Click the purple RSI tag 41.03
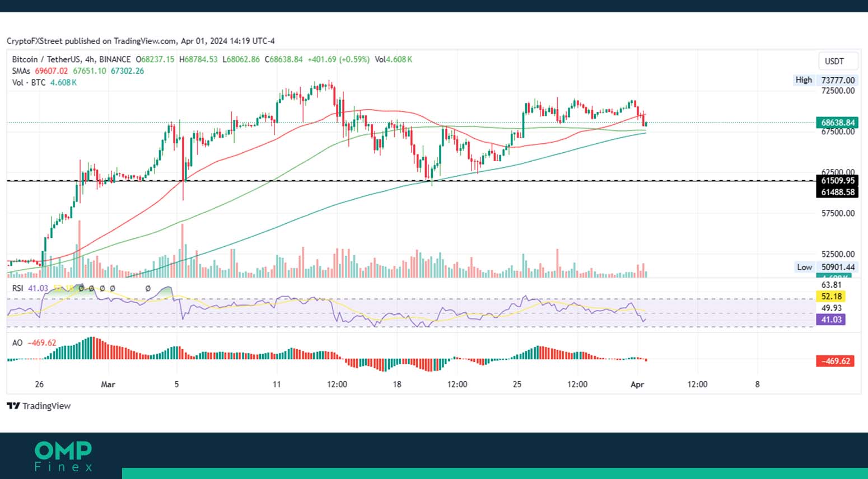 [x=831, y=320]
